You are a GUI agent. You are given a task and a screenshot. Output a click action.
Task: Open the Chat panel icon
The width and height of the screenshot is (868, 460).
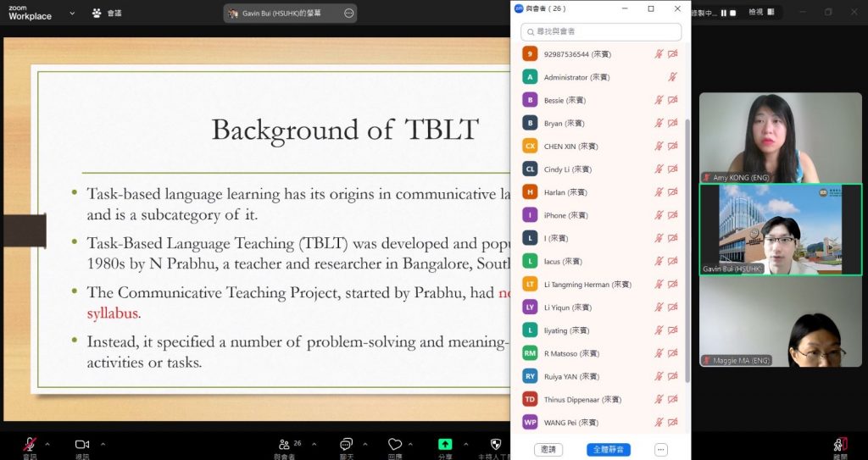click(x=347, y=445)
